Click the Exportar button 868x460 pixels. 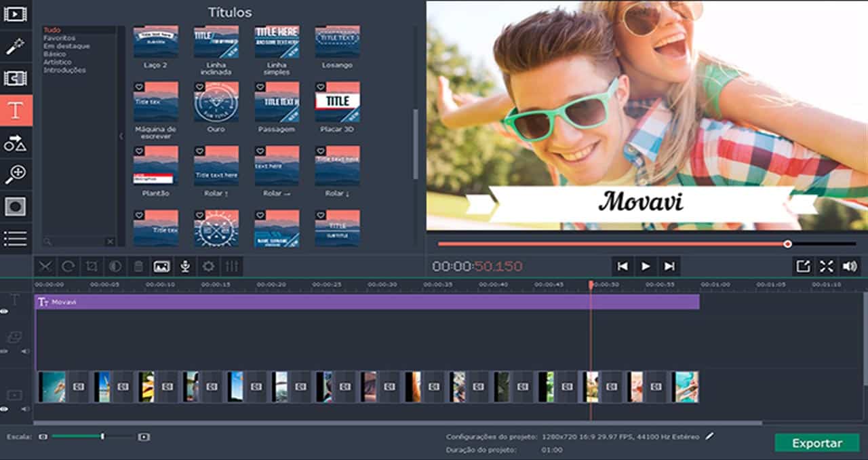pos(816,443)
